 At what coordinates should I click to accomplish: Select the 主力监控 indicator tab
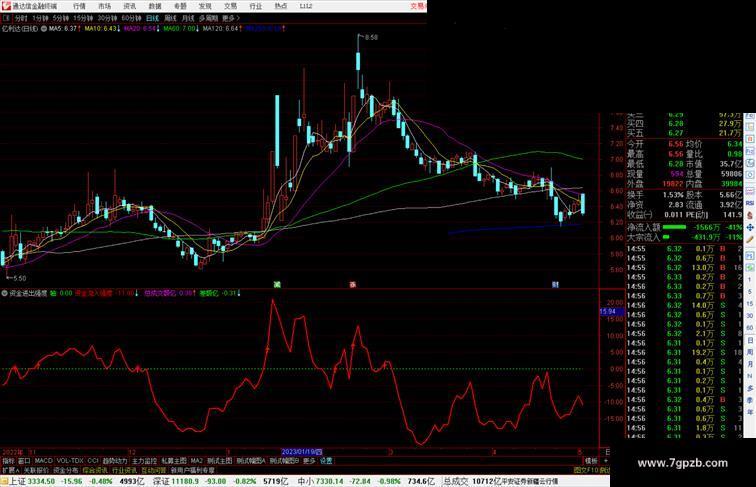coord(144,461)
